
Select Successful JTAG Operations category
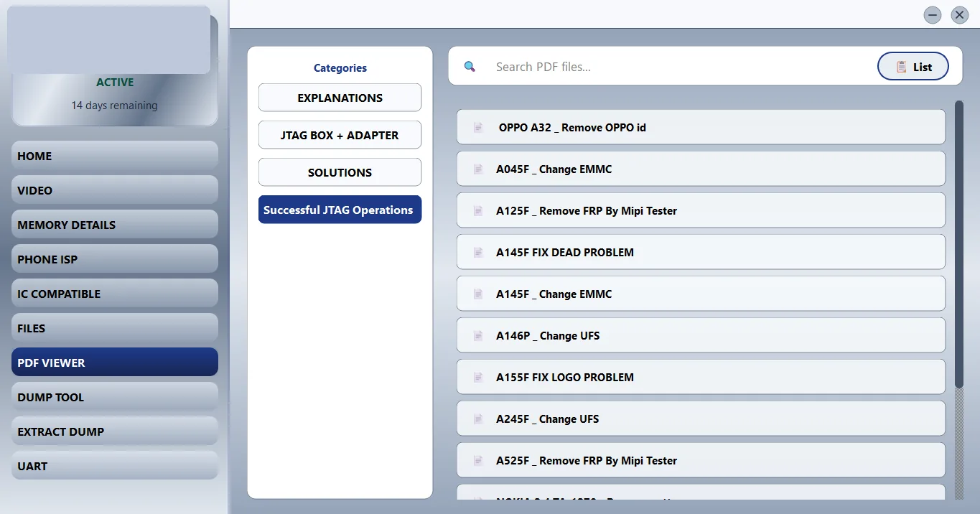(340, 210)
